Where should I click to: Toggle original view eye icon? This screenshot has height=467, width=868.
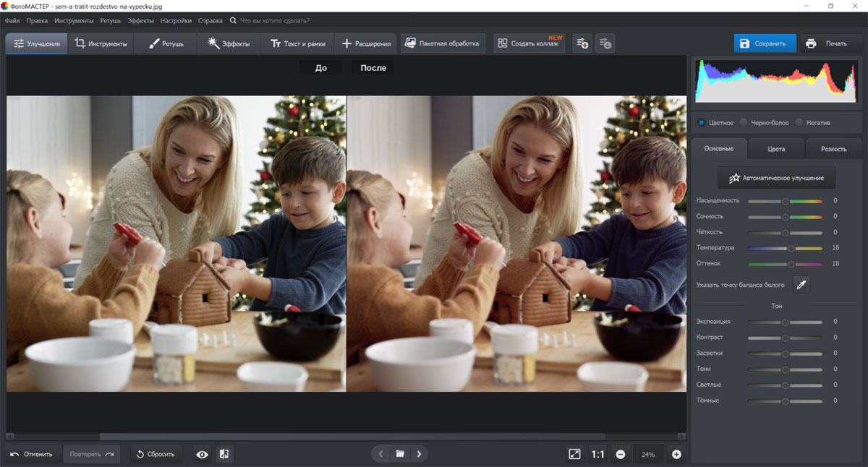[x=202, y=454]
